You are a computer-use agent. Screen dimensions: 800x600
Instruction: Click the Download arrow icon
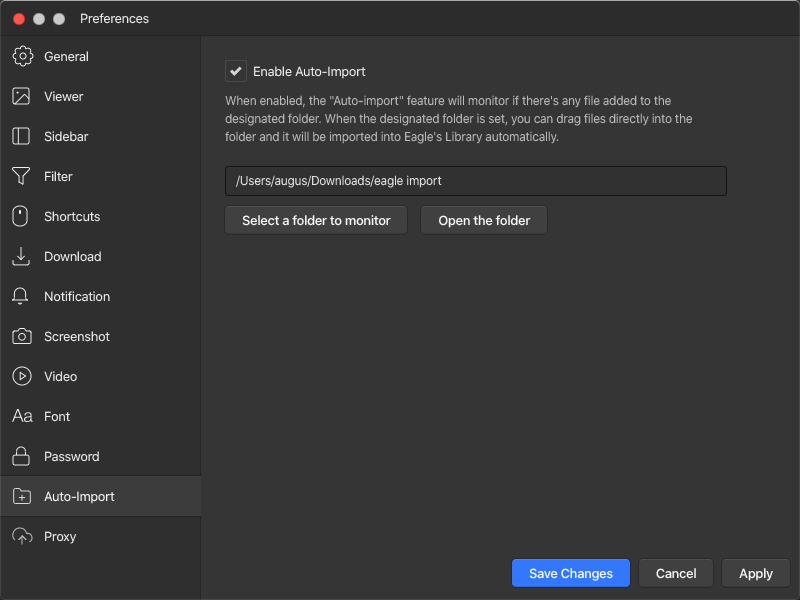pos(21,256)
